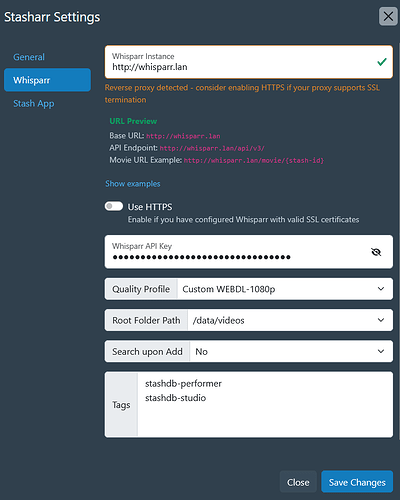The width and height of the screenshot is (400, 500).
Task: Click the Base URL preview value
Action: [183, 136]
